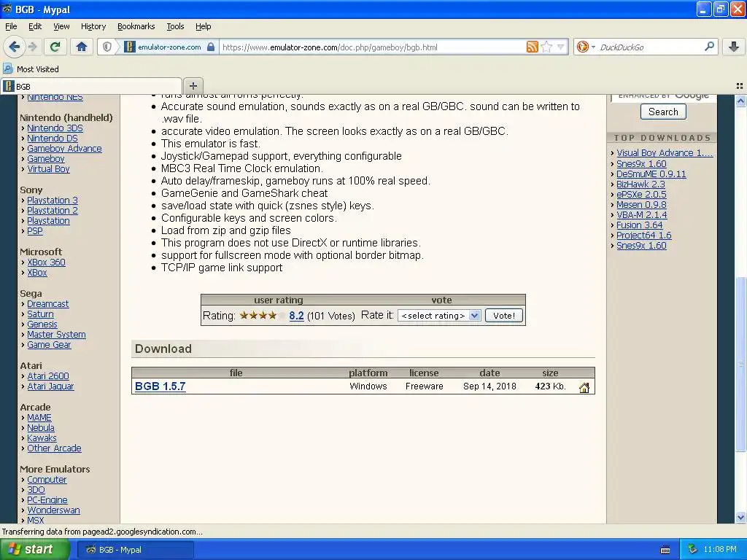Open Visual Boy Advance top download
Screen dimensions: 747x560
[x=665, y=153]
